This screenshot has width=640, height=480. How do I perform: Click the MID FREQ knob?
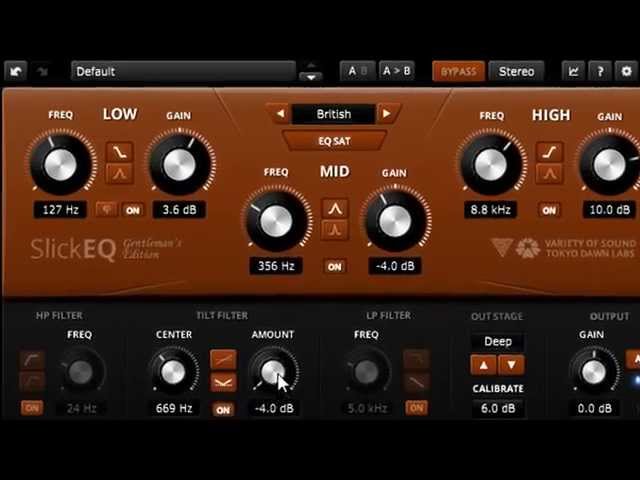click(276, 221)
